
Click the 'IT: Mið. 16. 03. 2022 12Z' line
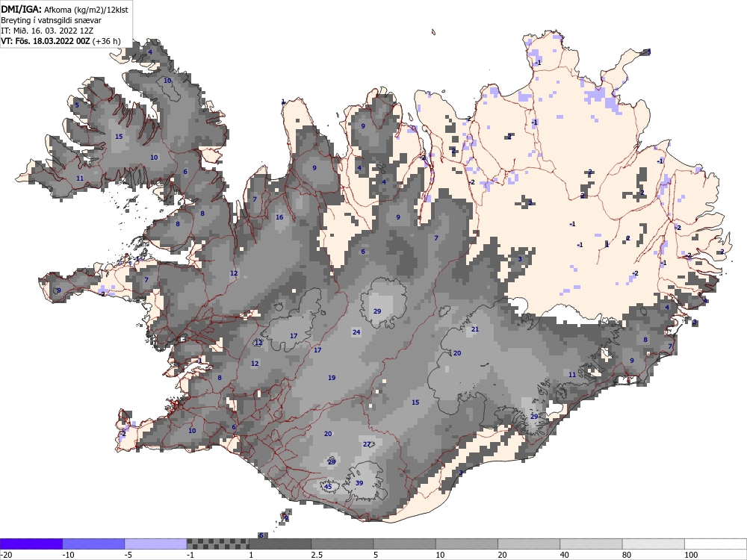pyautogui.click(x=47, y=31)
